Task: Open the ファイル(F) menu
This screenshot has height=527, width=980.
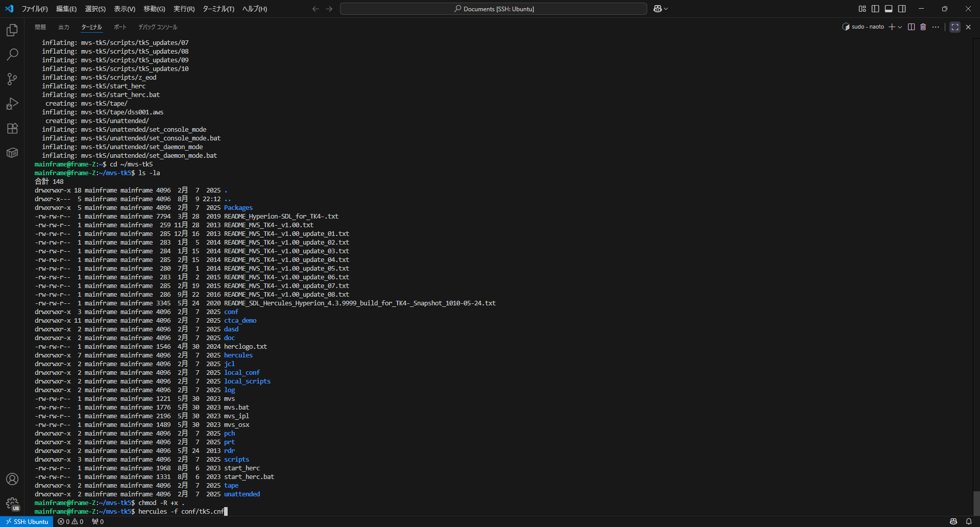Action: pyautogui.click(x=35, y=9)
